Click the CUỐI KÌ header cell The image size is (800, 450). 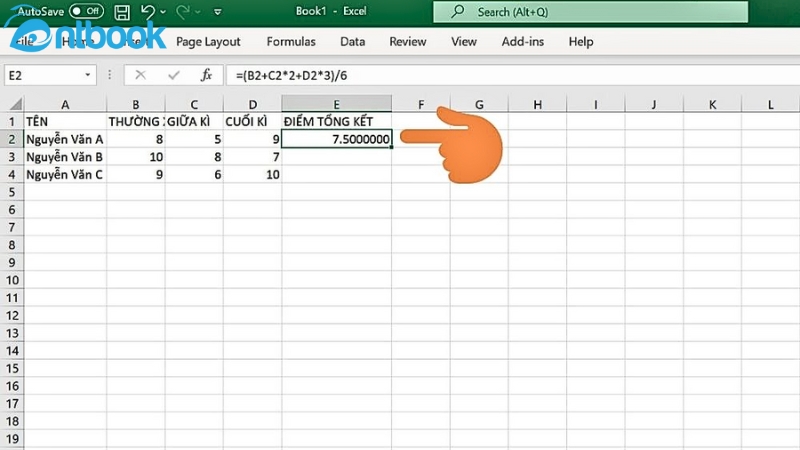[253, 121]
